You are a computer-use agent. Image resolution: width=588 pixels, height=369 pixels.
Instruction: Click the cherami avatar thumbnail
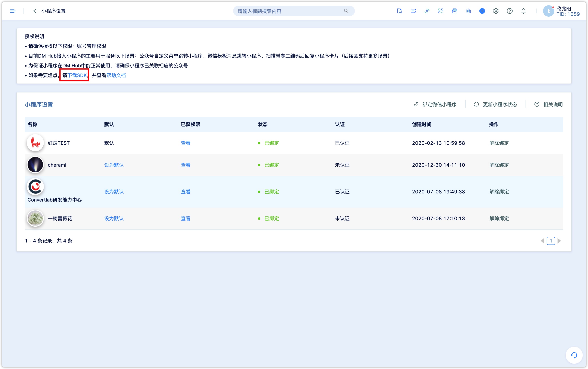coord(35,165)
